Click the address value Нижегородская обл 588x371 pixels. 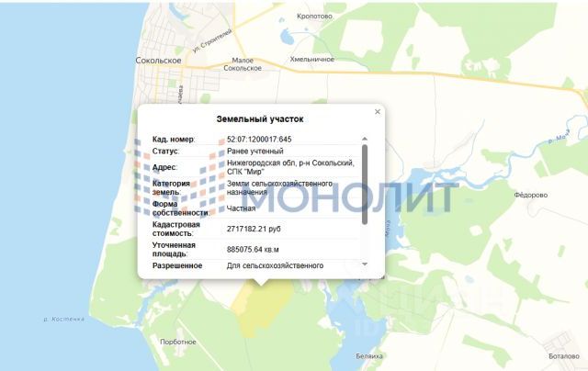290,167
